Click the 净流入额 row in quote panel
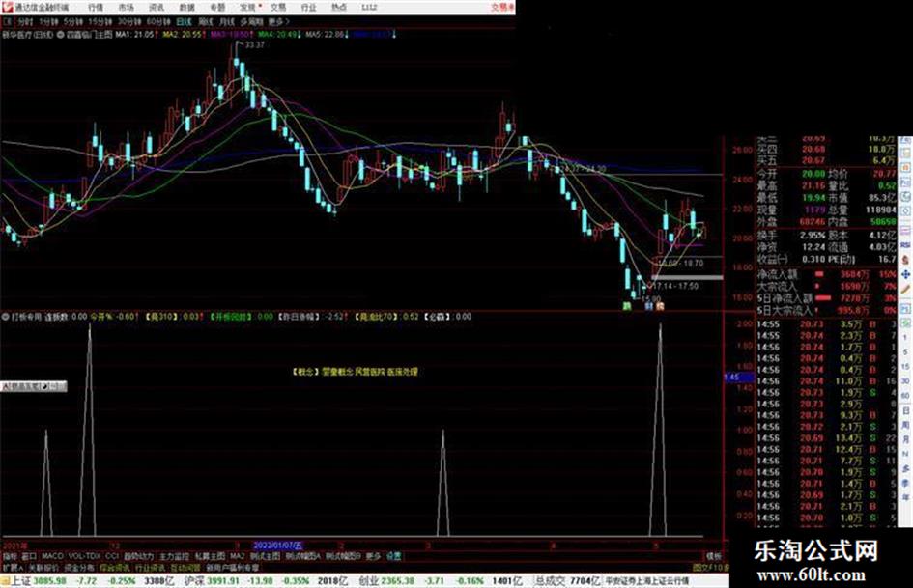913x588 pixels. (x=826, y=274)
